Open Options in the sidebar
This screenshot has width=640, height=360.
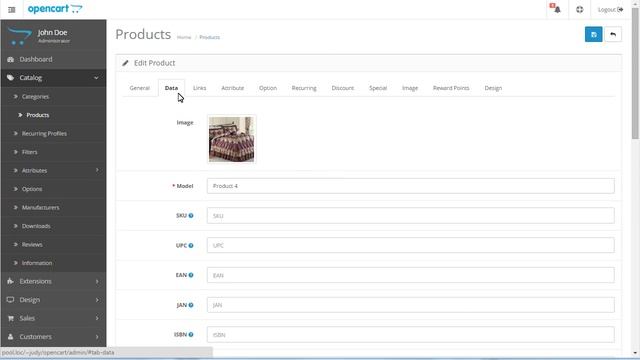(32, 189)
